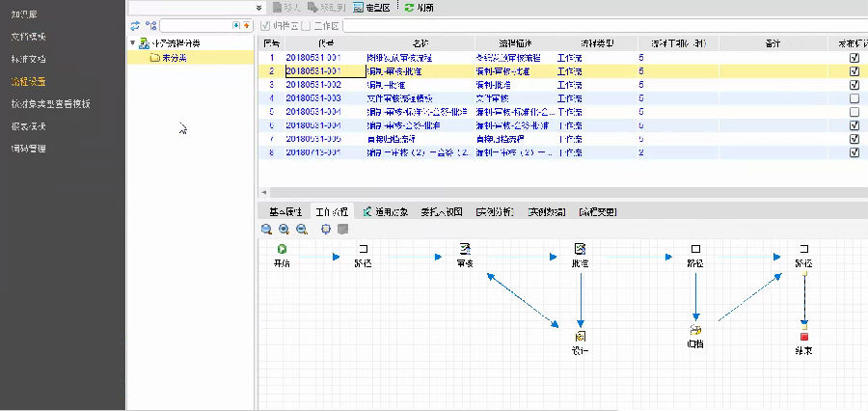
Task: Click the orange down arrow in tree search box
Action: pyautogui.click(x=247, y=24)
